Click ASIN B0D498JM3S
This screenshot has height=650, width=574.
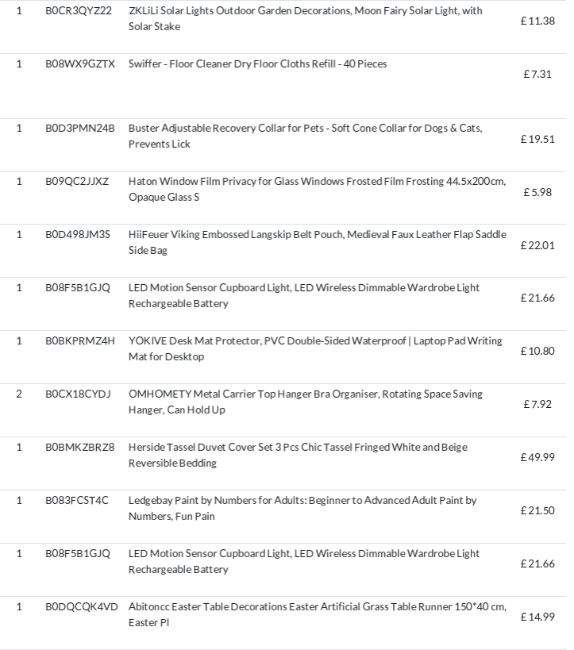[x=78, y=235]
